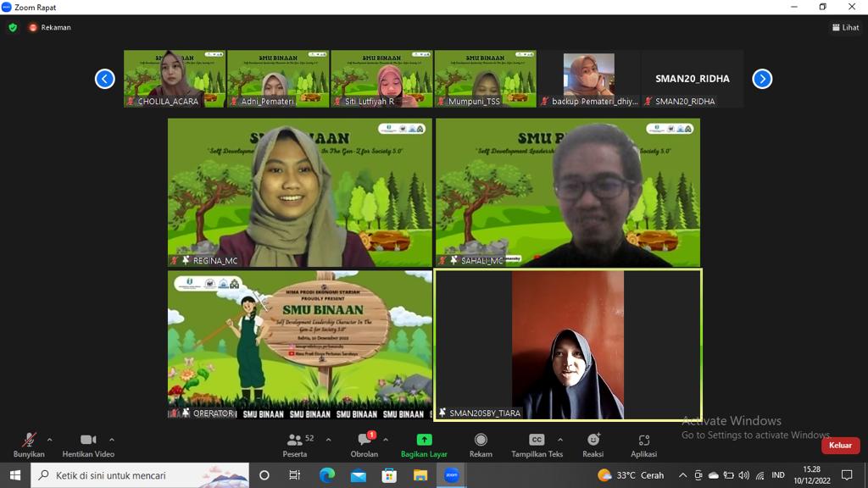The image size is (868, 488).
Task: Click the SAHALI_MC video tile
Action: click(568, 192)
